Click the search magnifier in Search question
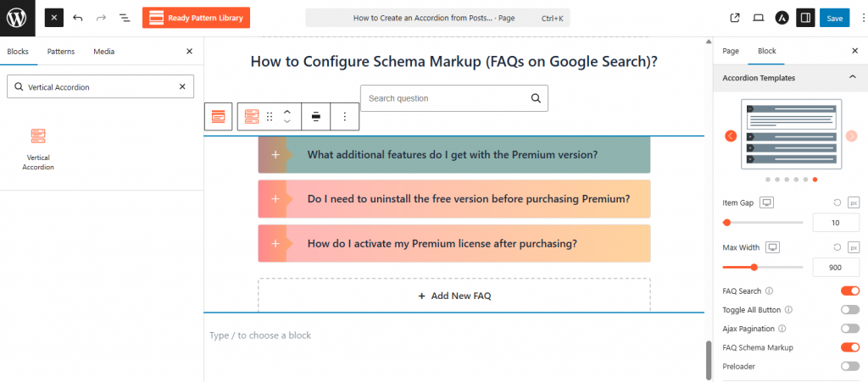This screenshot has width=868, height=382. tap(536, 98)
